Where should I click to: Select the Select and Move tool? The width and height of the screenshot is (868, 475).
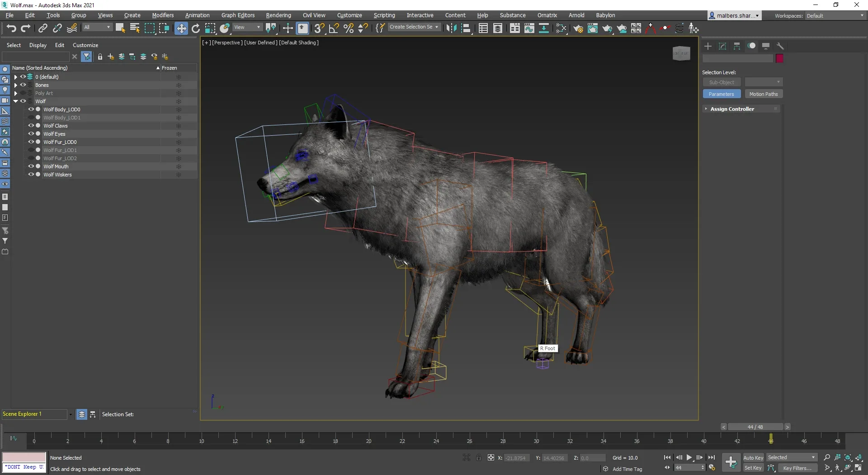point(181,28)
